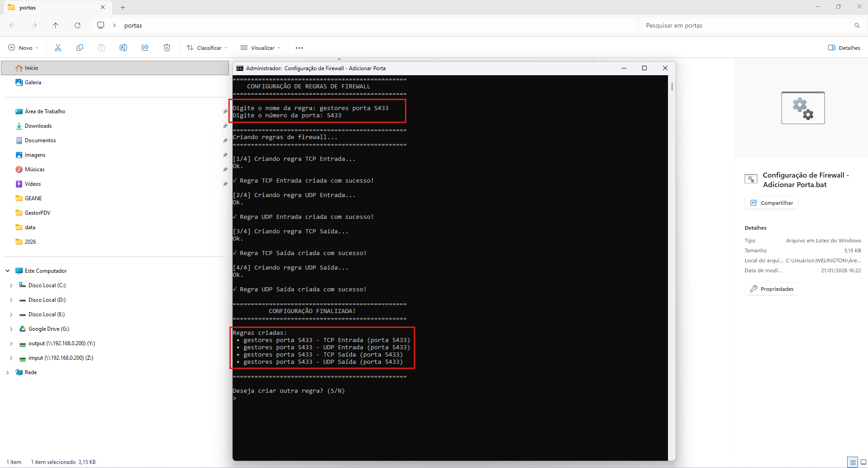868x468 pixels.
Task: Click the Cut scissors icon in toolbar
Action: (58, 48)
